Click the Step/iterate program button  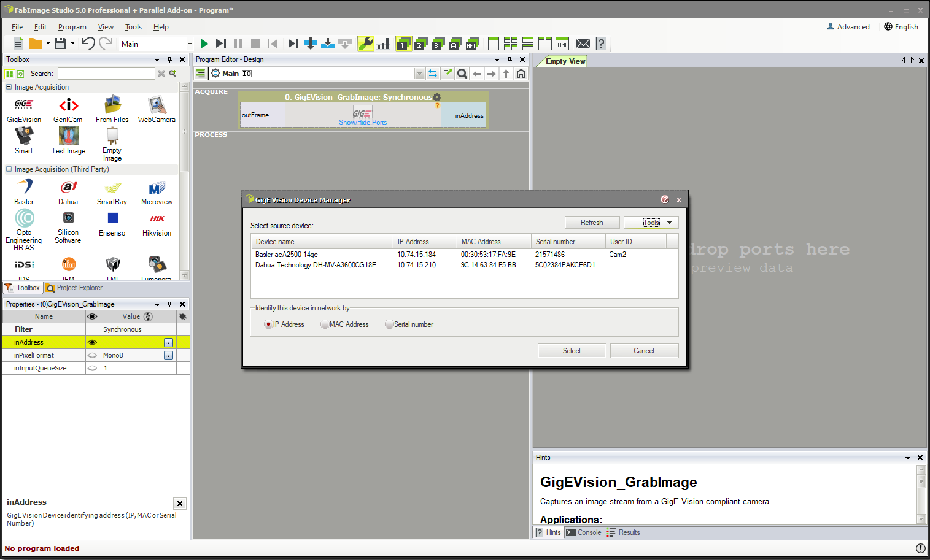[221, 44]
